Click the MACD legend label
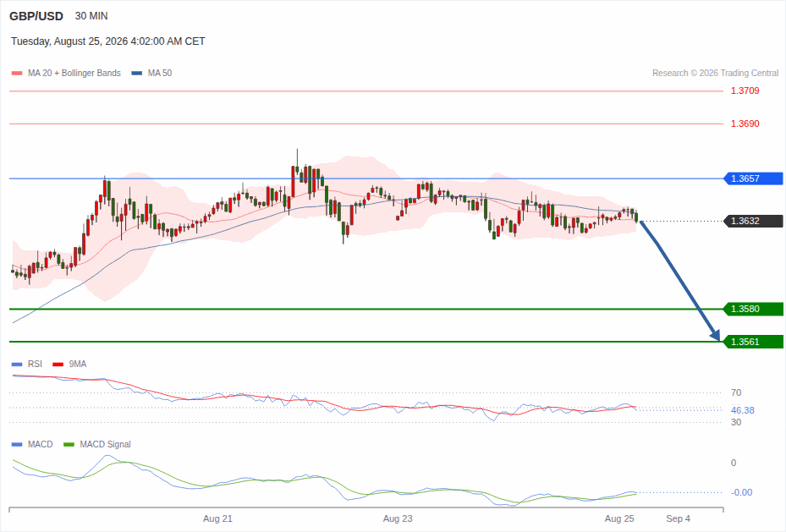Viewport: 786px width, 532px height. point(40,444)
